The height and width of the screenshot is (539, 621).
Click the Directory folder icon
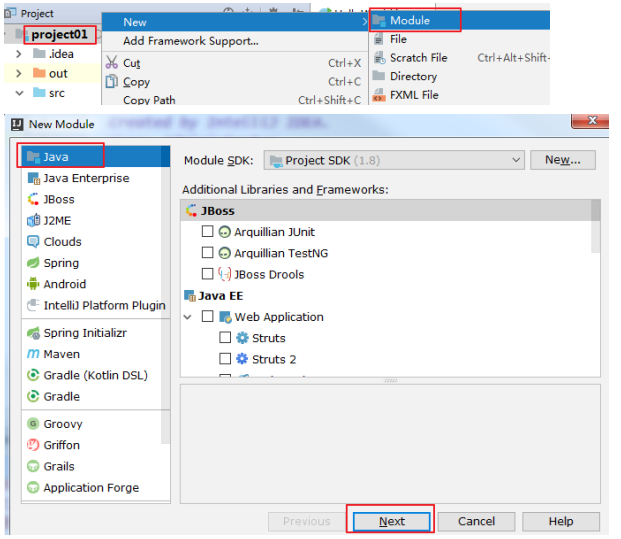[379, 76]
